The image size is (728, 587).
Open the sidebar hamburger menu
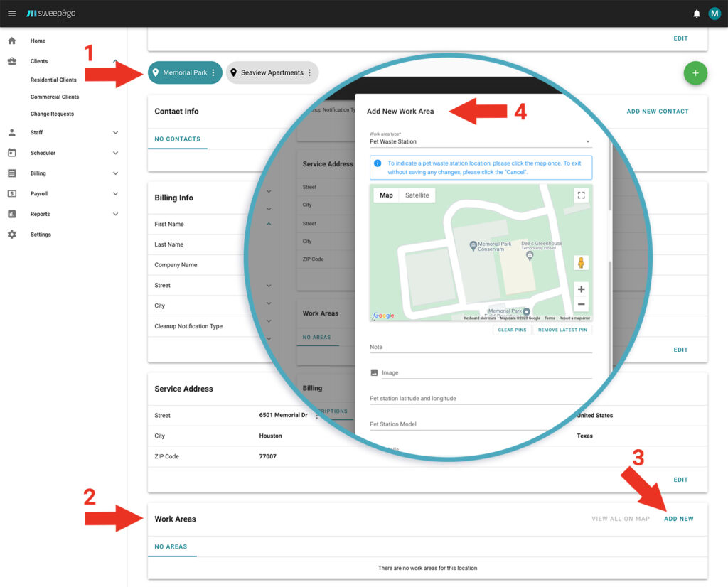pyautogui.click(x=11, y=13)
